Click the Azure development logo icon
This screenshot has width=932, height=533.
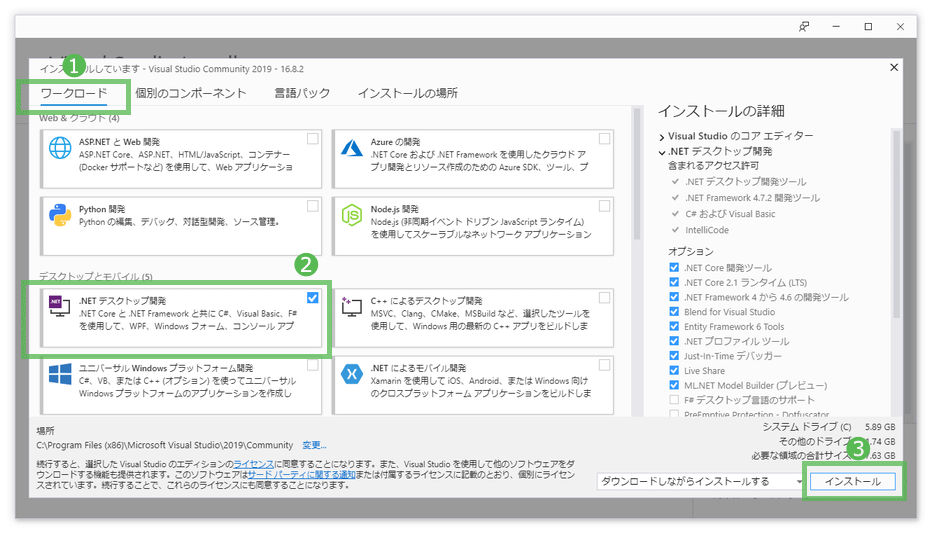[x=352, y=147]
